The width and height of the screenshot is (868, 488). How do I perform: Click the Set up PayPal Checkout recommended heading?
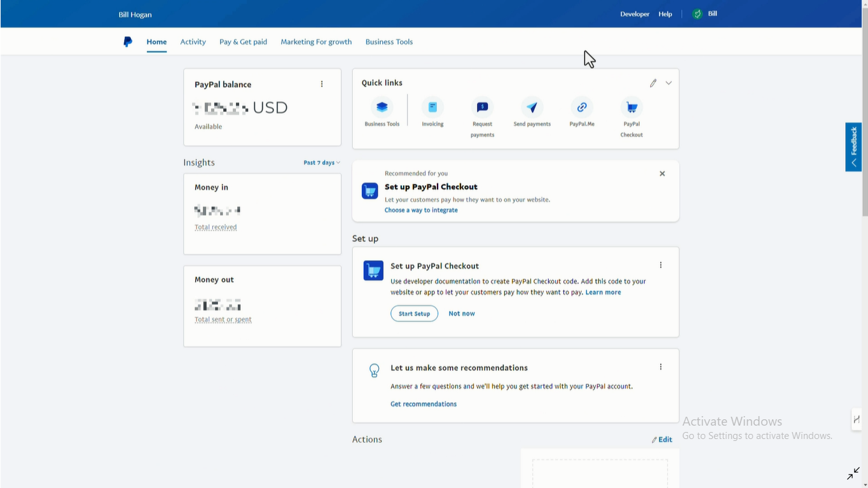point(431,187)
